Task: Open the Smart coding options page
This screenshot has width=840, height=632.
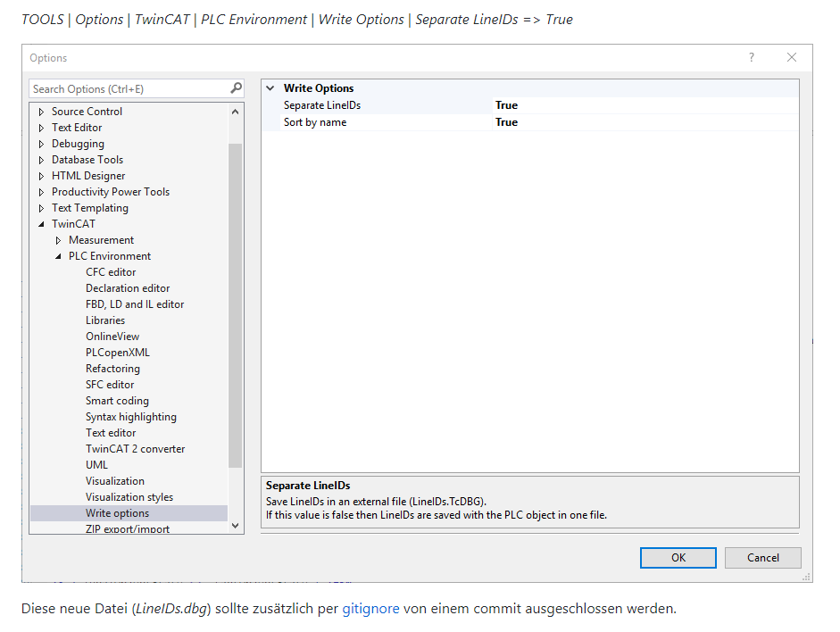Action: (117, 401)
